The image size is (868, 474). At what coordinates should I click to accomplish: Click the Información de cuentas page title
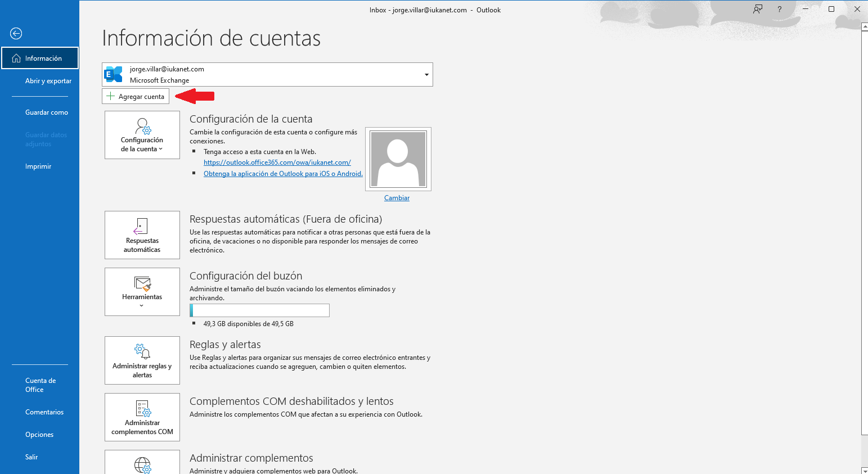click(x=212, y=38)
